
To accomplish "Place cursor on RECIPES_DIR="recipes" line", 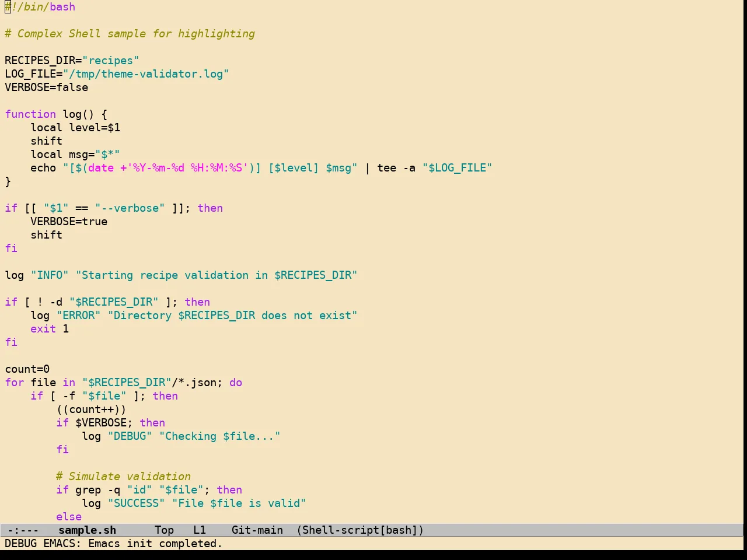I will coord(72,61).
